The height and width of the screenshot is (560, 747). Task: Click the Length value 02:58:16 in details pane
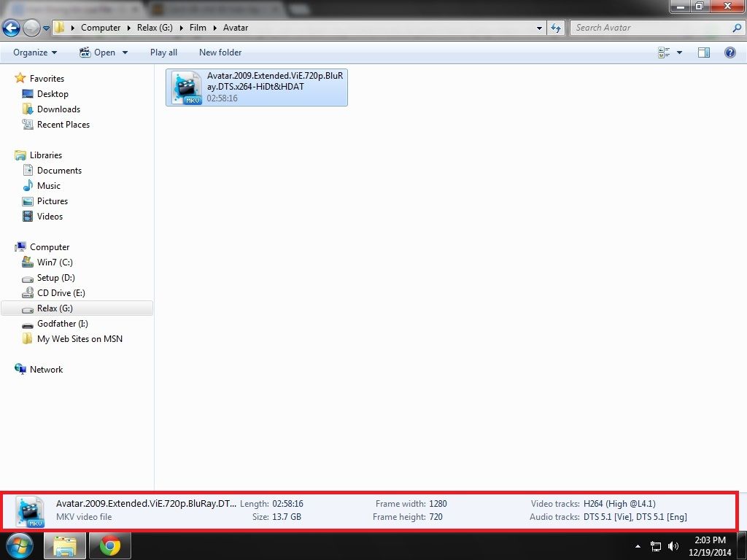(287, 504)
